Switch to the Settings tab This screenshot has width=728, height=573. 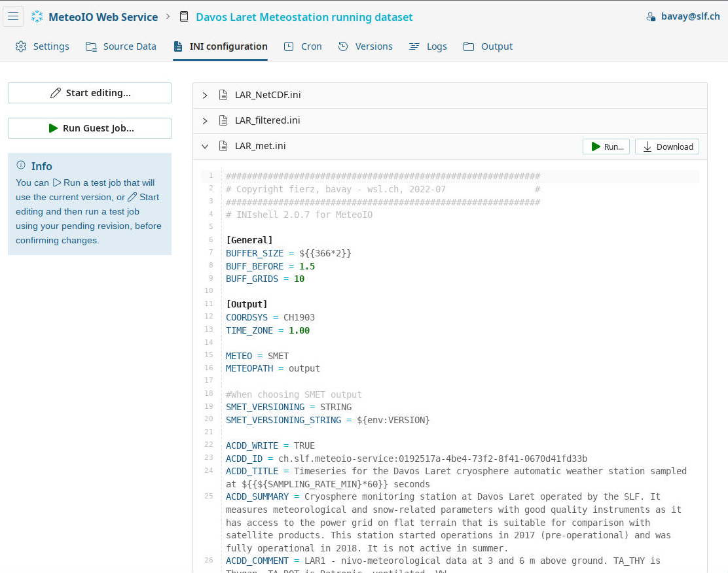point(43,46)
